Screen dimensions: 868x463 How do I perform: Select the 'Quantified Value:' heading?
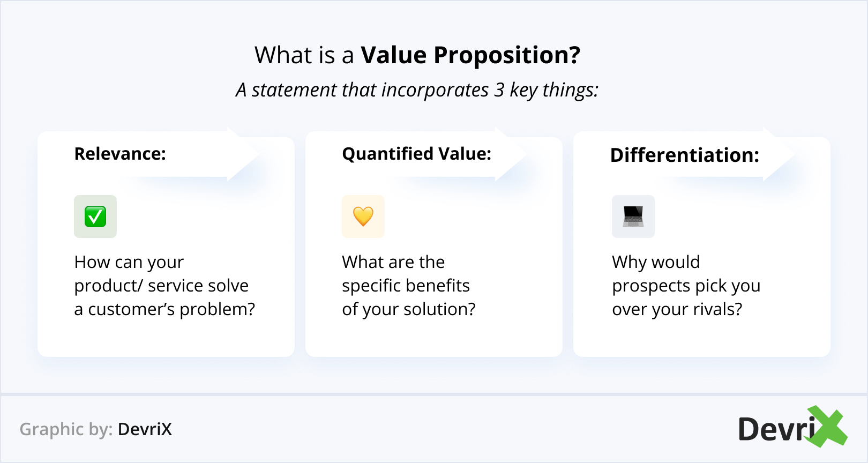point(416,154)
